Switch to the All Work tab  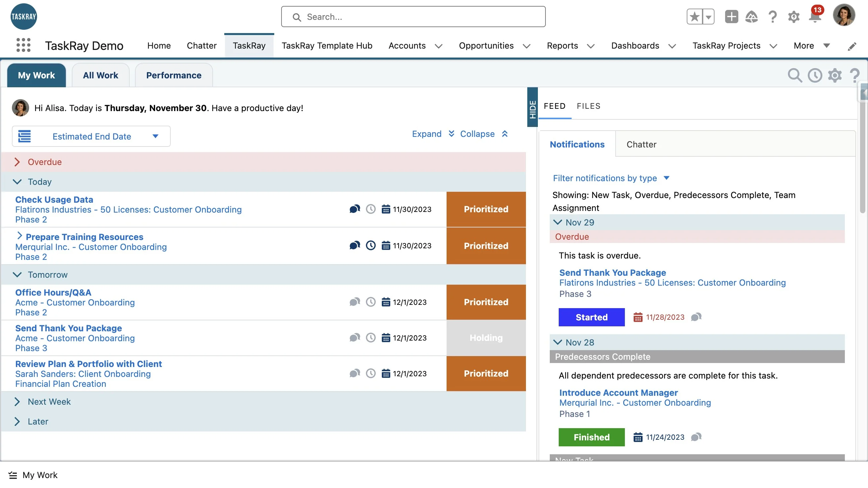click(x=101, y=75)
